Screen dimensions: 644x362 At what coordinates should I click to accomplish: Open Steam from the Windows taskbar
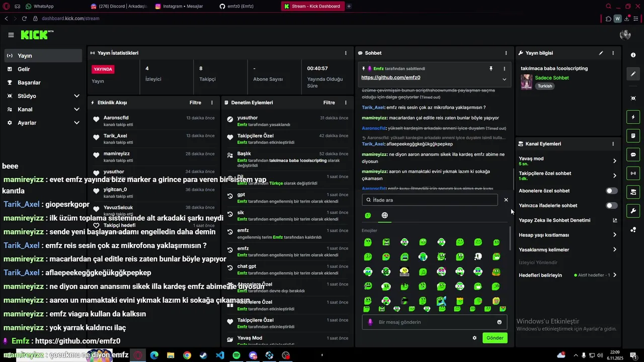pyautogui.click(x=203, y=355)
